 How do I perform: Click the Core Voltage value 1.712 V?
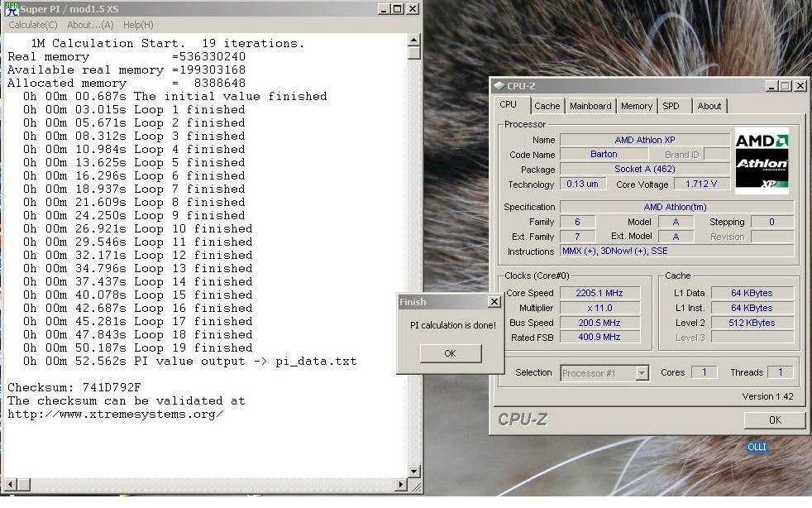(x=701, y=184)
